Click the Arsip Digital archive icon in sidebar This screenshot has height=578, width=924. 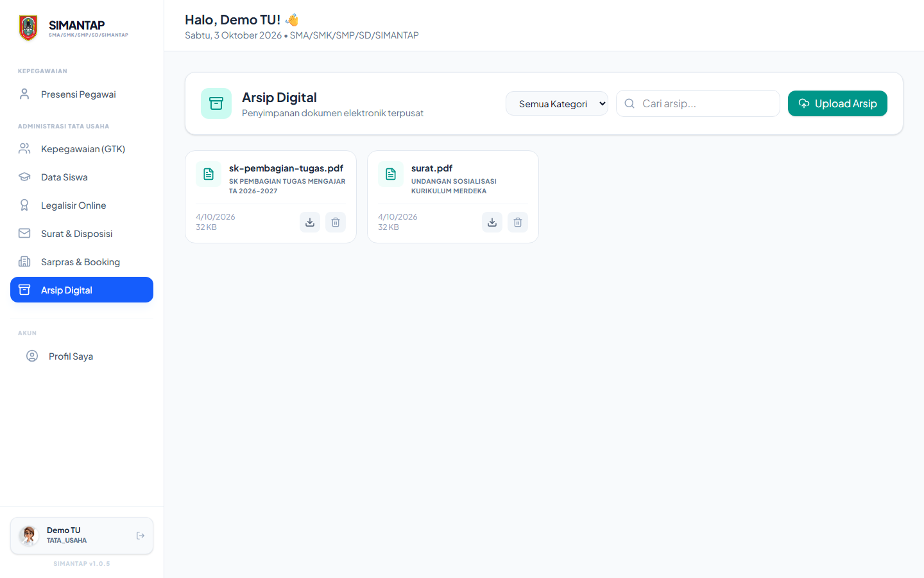[24, 290]
